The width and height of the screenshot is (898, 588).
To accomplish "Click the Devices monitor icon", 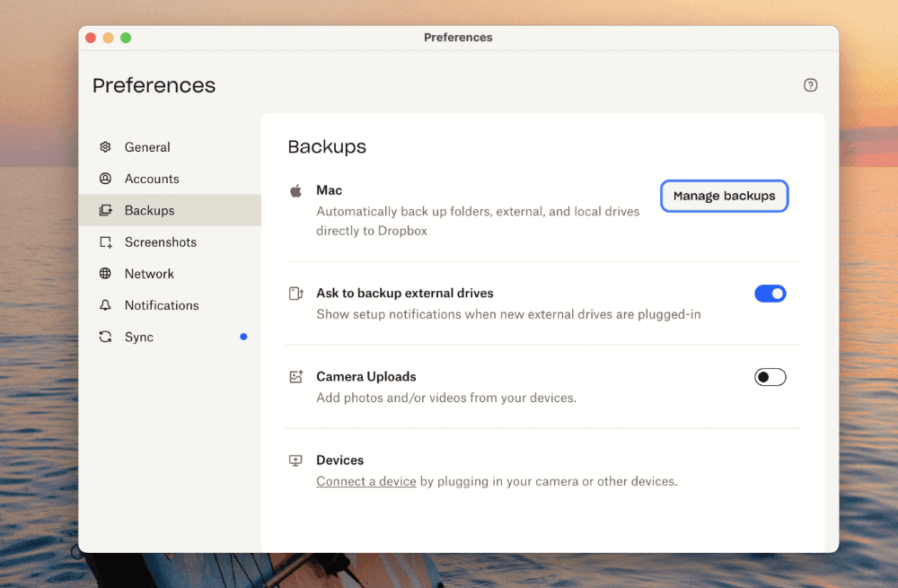I will coord(295,461).
